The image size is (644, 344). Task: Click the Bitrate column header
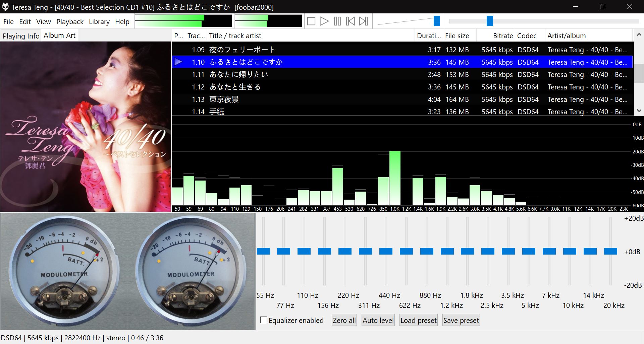pyautogui.click(x=496, y=36)
